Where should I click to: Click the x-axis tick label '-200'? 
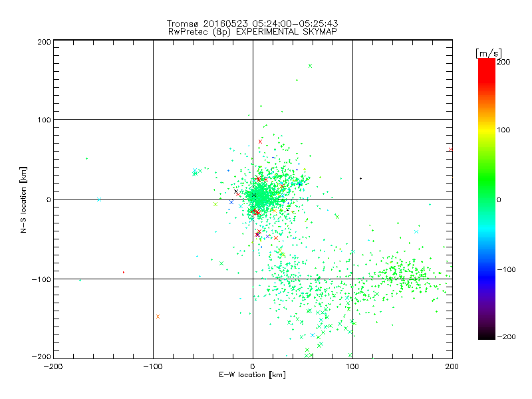click(53, 366)
